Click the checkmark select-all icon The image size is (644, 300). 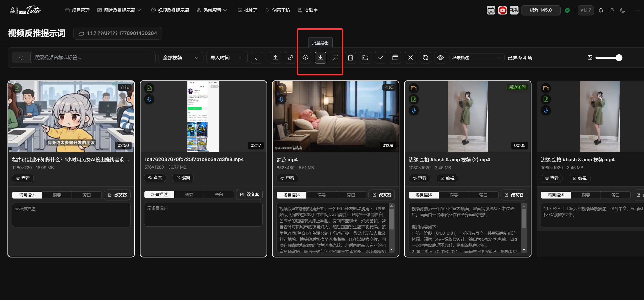click(x=380, y=58)
